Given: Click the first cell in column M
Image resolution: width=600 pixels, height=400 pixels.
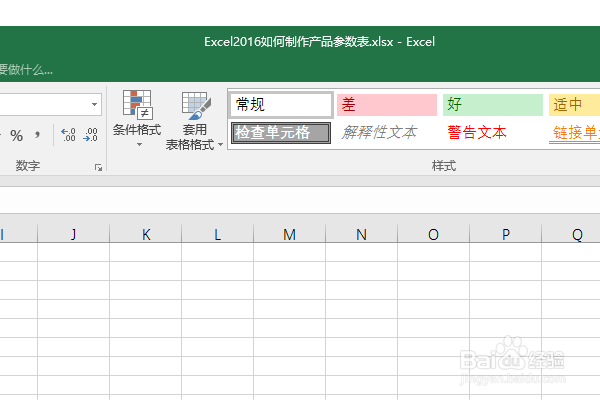Looking at the screenshot, I should pos(289,252).
